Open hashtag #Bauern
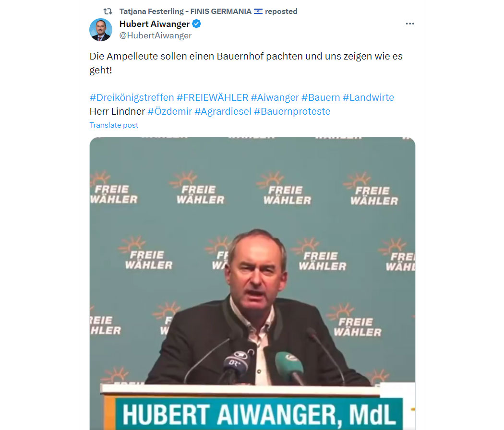504x430 pixels. 321,97
